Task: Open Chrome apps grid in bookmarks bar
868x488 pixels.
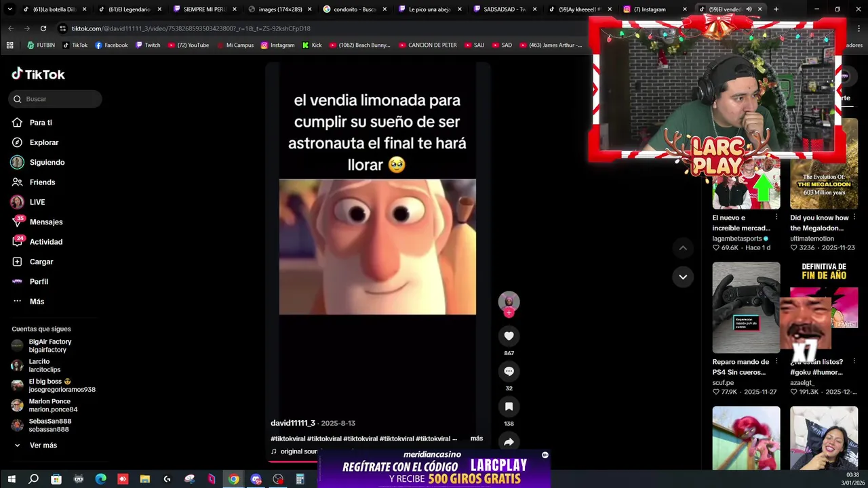Action: pos(9,45)
